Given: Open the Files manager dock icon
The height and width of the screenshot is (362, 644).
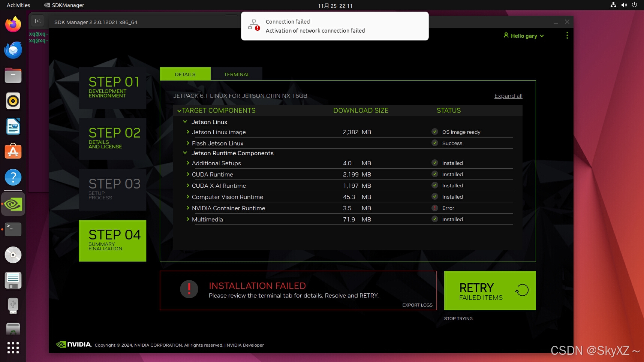Looking at the screenshot, I should [13, 75].
